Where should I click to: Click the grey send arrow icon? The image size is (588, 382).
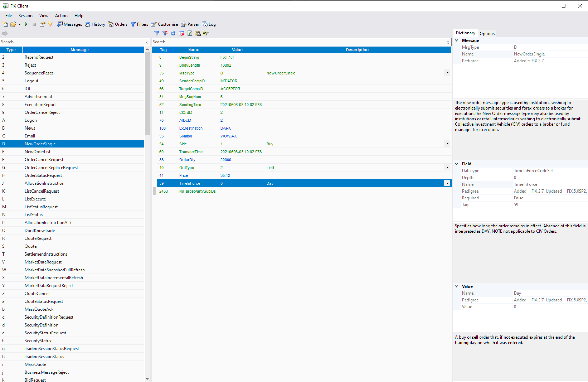(5, 33)
